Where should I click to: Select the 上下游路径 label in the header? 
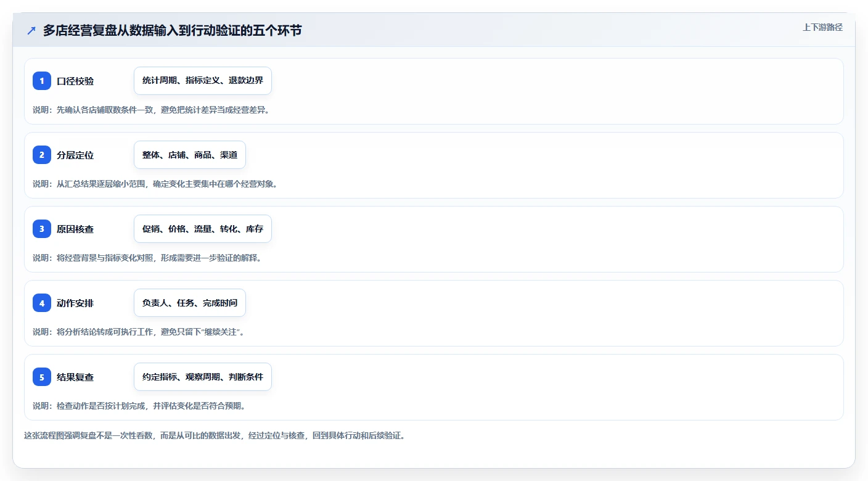[822, 27]
